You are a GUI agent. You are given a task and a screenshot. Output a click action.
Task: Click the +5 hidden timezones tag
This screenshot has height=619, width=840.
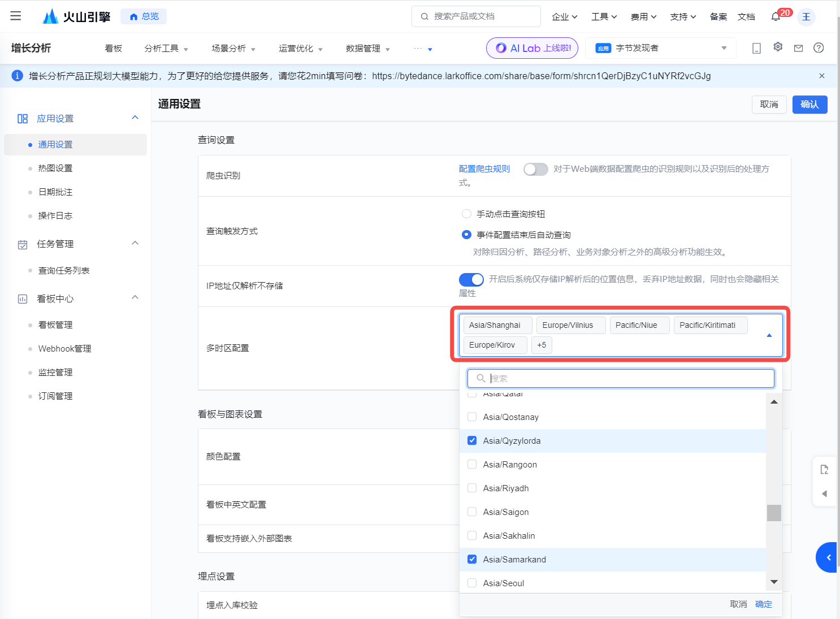(542, 345)
